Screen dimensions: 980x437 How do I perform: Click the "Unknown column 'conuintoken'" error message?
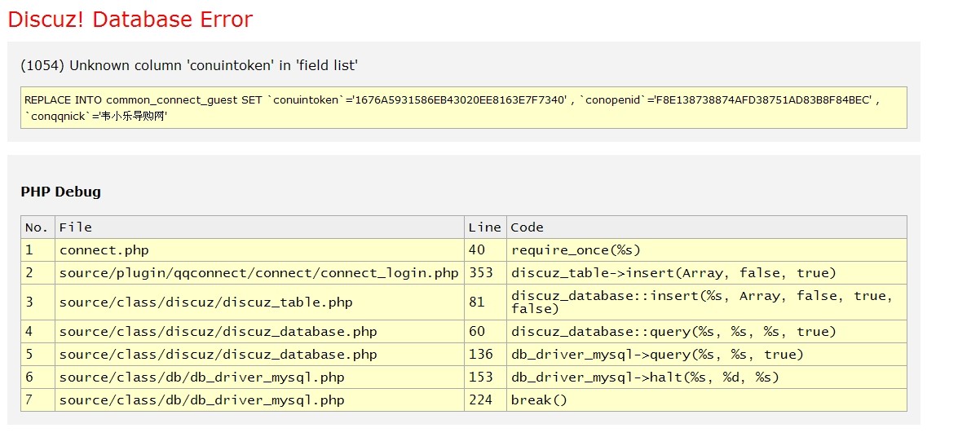(189, 65)
